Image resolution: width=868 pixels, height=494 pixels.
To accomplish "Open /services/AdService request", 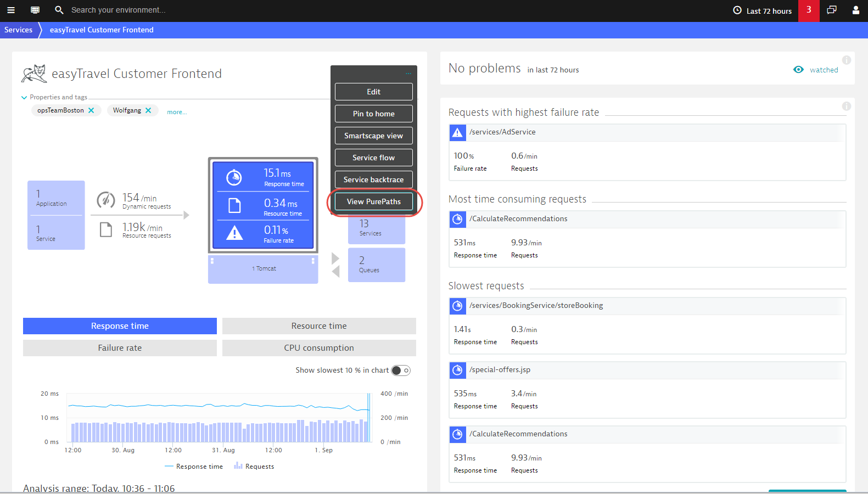I will click(502, 132).
